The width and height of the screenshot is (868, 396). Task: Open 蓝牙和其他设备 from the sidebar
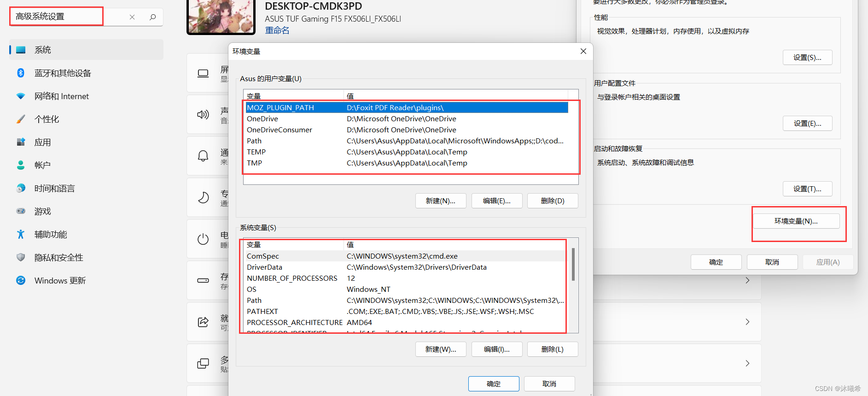point(86,73)
